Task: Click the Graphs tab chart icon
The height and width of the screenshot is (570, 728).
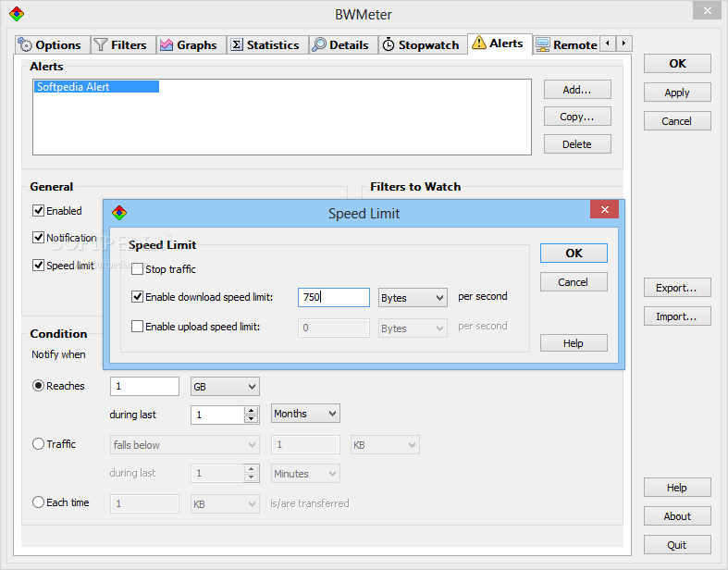Action: pos(167,44)
